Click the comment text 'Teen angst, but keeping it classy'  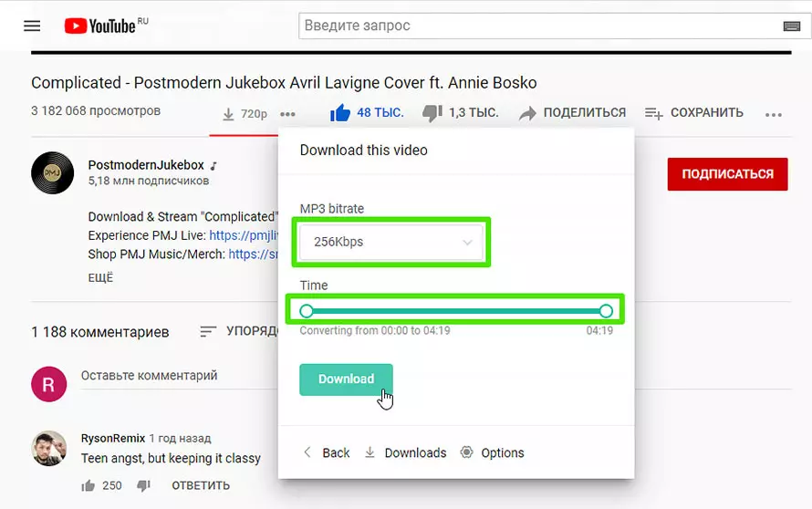click(x=171, y=458)
